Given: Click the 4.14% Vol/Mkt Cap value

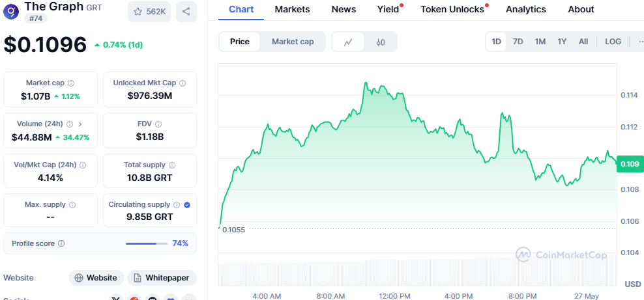Looking at the screenshot, I should tap(51, 178).
